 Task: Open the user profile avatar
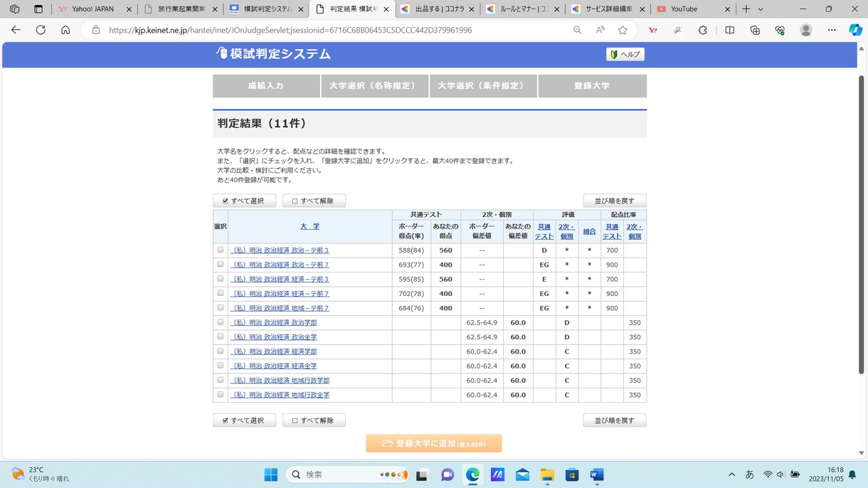pyautogui.click(x=806, y=30)
